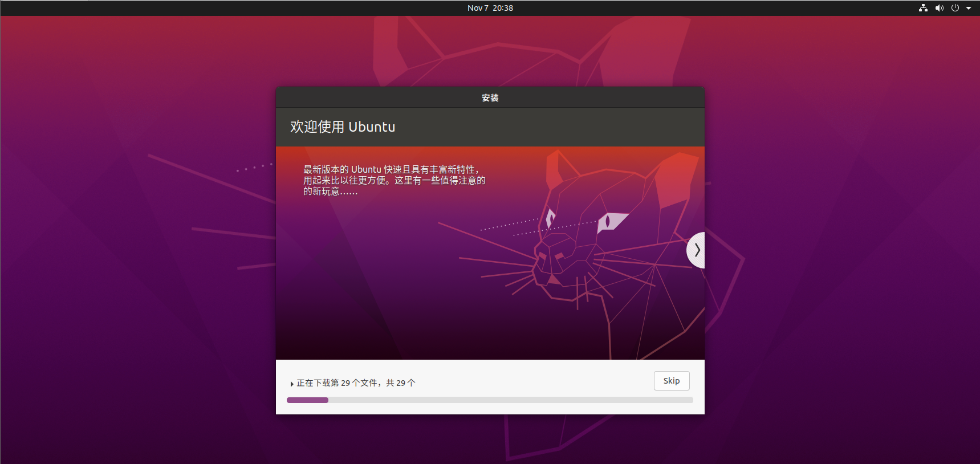Click the 欢迎使用 Ubuntu heading
The image size is (980, 464).
click(343, 127)
